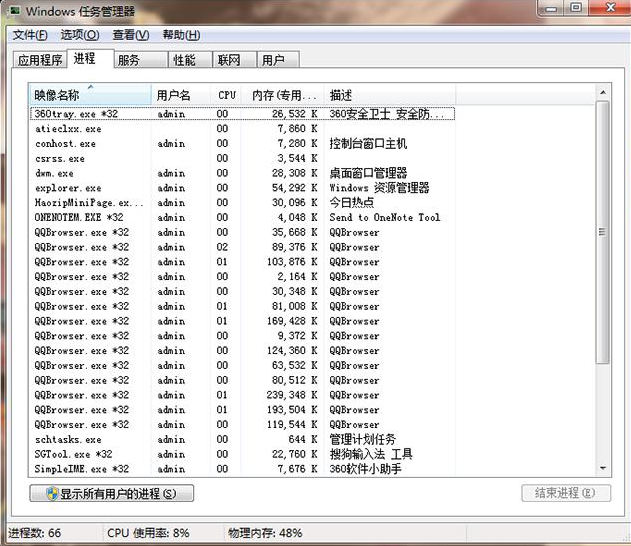Switch to the 服务 tab

(129, 60)
